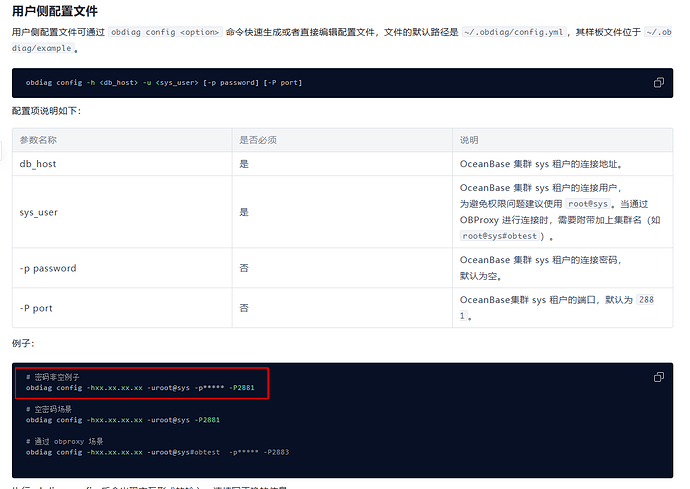Click the db_host description about 连接地址

tap(542, 164)
